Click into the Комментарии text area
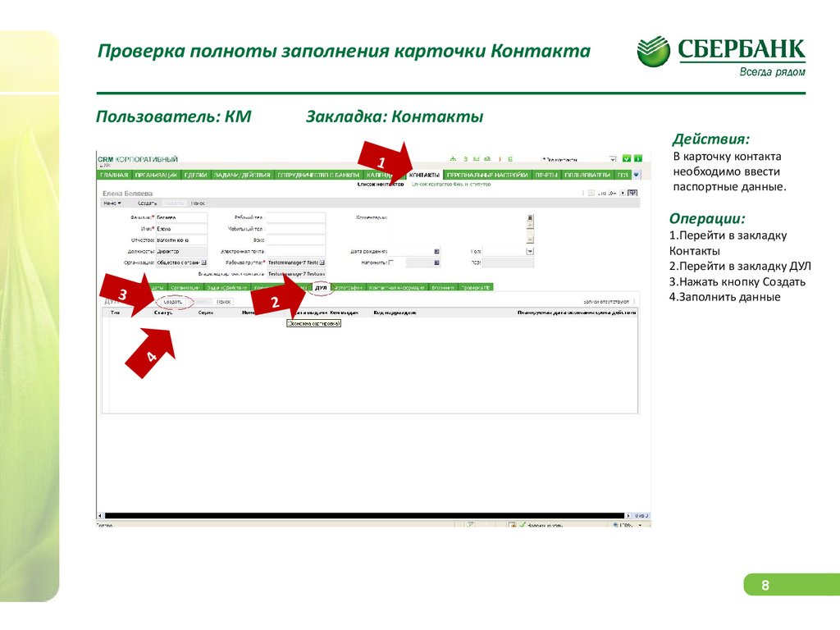Viewport: 840px width, 630px height. (458, 229)
